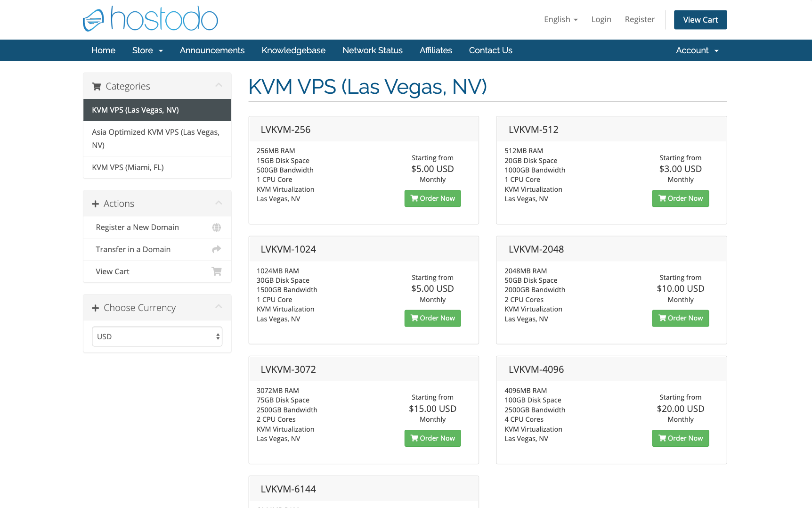Viewport: 812px width, 508px height.
Task: Click the 4096MB RAM text
Action: [526, 391]
